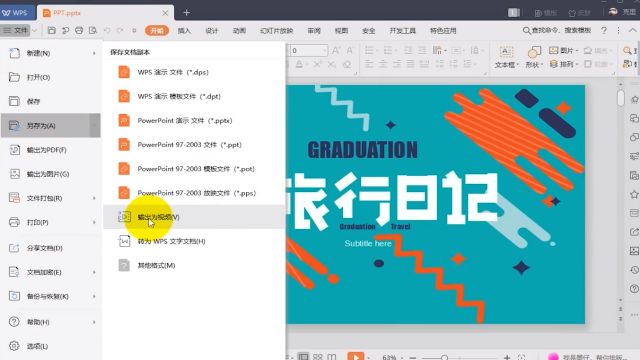Click the fit slide to window icon
Viewport: 640px width, 360px height.
tap(521, 358)
